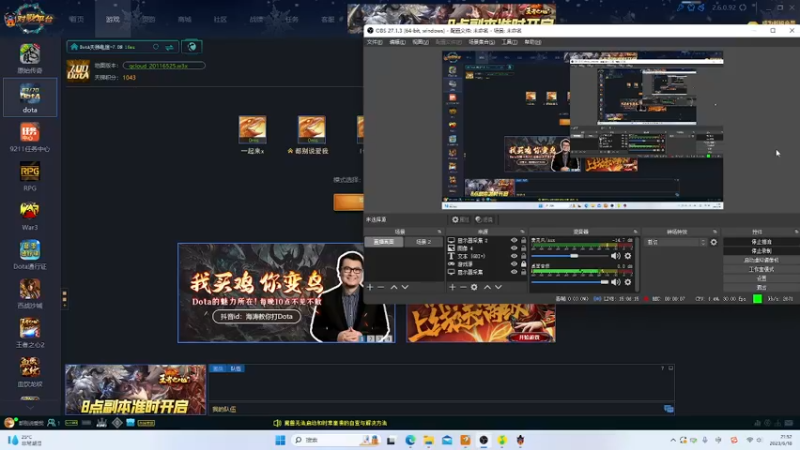Switch to the 商城 tab in the platform
This screenshot has width=800, height=450.
click(x=185, y=19)
